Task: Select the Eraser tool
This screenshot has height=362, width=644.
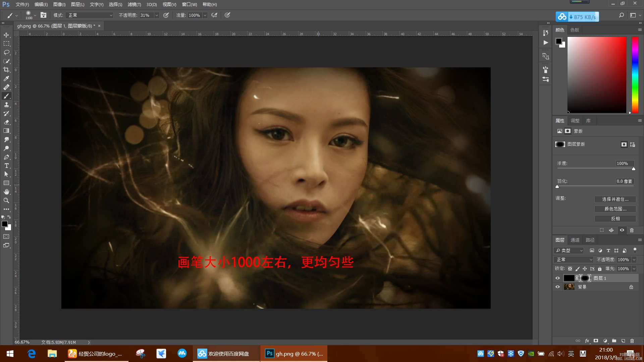Action: [6, 122]
